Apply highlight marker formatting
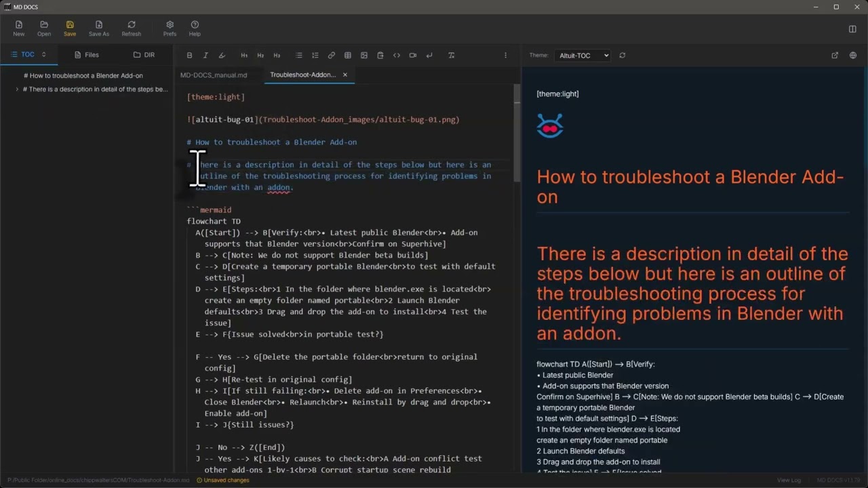The width and height of the screenshot is (868, 488). tap(222, 56)
